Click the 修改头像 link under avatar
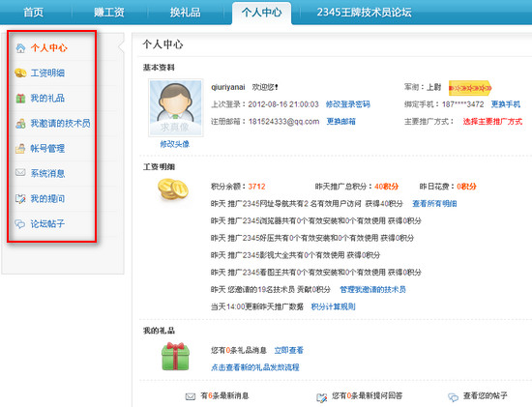This screenshot has width=532, height=407. click(x=175, y=144)
